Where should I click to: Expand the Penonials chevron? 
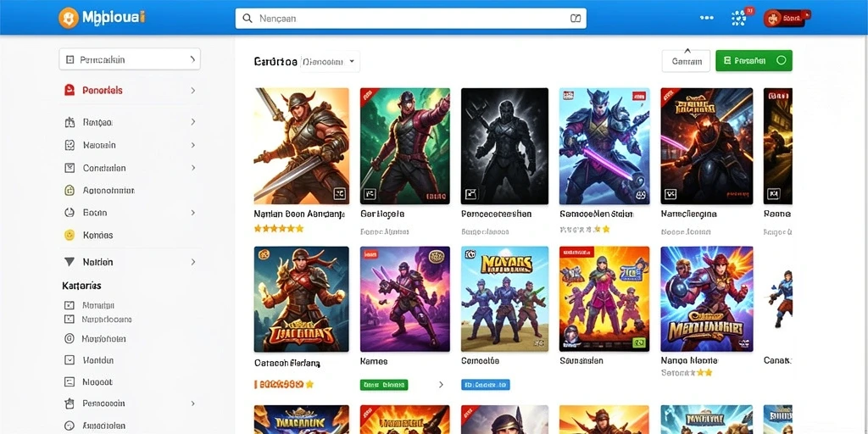point(193,90)
